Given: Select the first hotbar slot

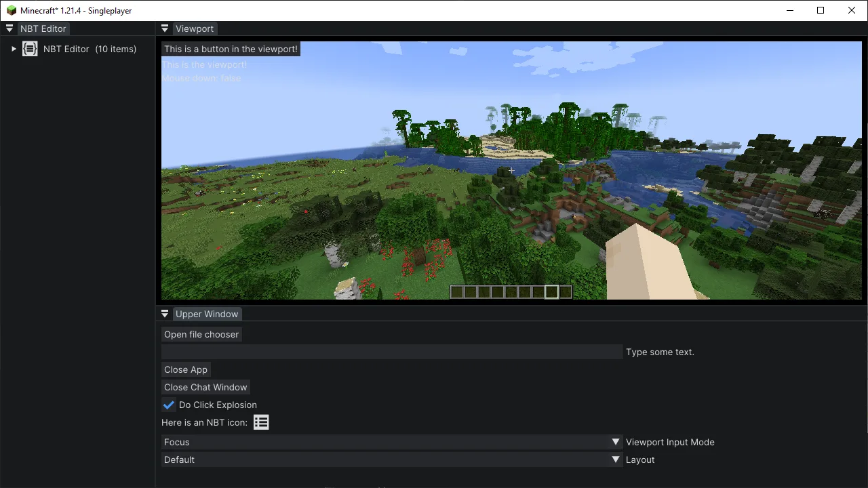Looking at the screenshot, I should (457, 292).
